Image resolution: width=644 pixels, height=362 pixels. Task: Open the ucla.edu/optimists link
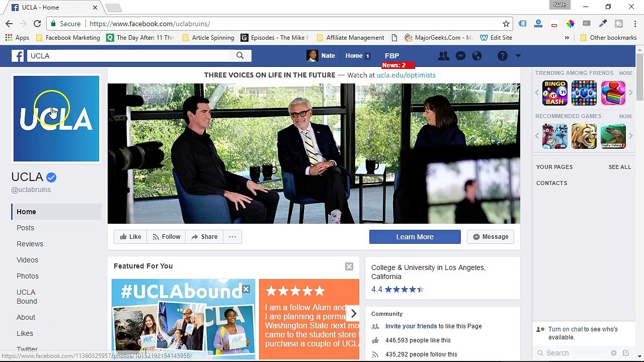point(406,75)
